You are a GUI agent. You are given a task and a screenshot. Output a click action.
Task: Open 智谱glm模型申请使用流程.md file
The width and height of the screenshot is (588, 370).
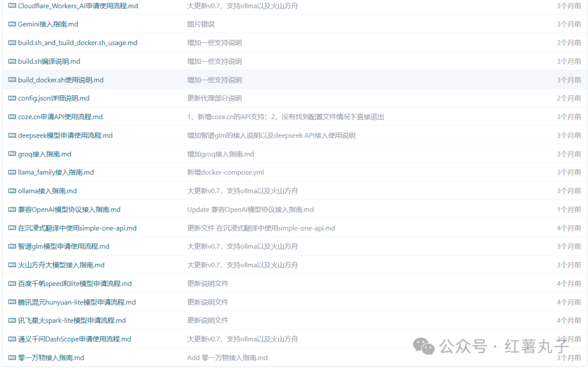pyautogui.click(x=64, y=246)
